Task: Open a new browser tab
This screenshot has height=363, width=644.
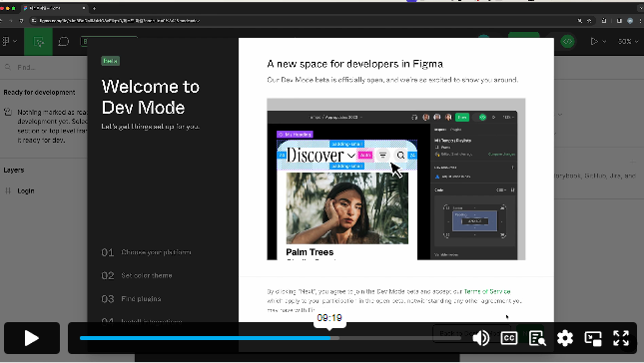Action: (x=95, y=8)
